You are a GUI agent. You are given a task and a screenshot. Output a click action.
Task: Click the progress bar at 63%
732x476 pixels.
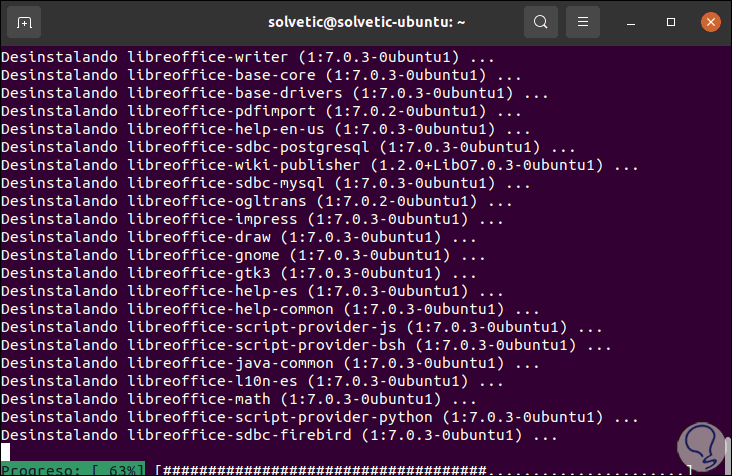[x=346, y=469]
